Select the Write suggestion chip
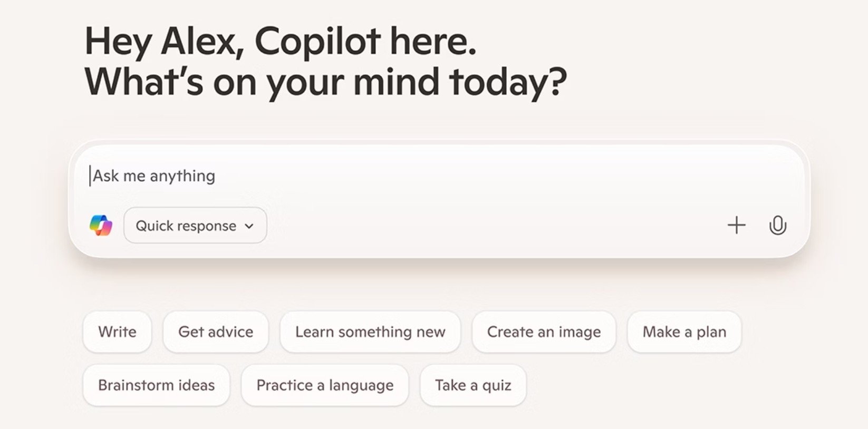This screenshot has width=868, height=429. point(117,332)
